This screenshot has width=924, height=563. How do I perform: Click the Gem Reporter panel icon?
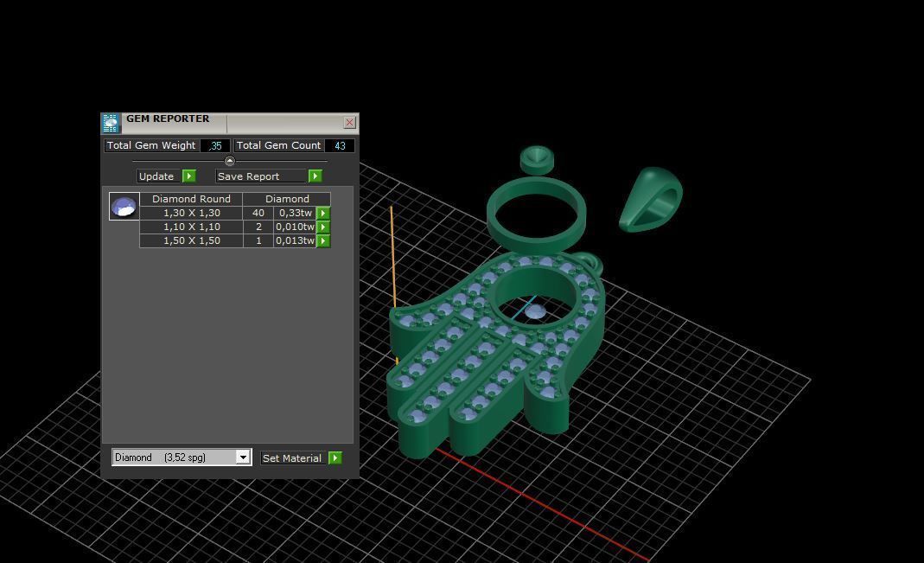(x=111, y=123)
